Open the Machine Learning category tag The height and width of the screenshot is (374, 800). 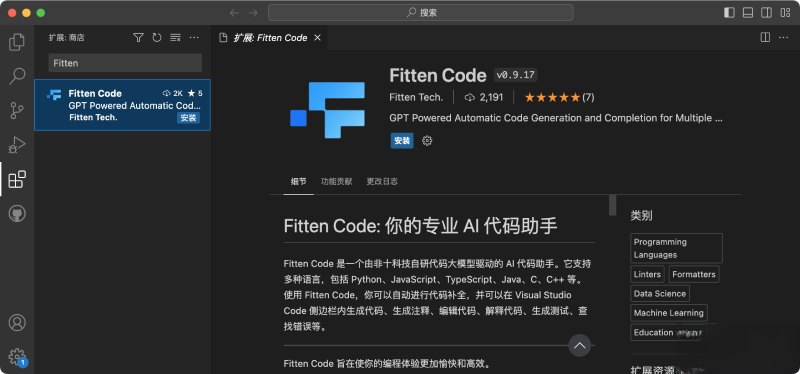click(669, 313)
